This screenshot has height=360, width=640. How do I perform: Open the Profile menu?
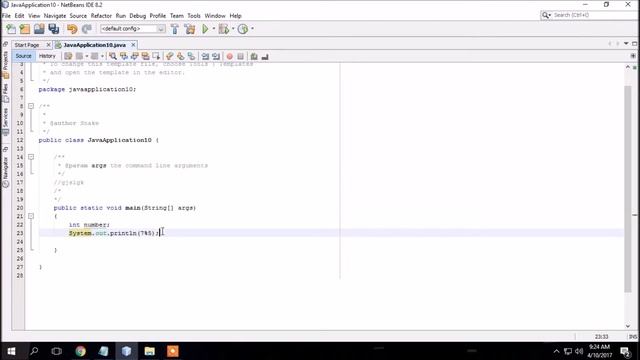tap(158, 16)
